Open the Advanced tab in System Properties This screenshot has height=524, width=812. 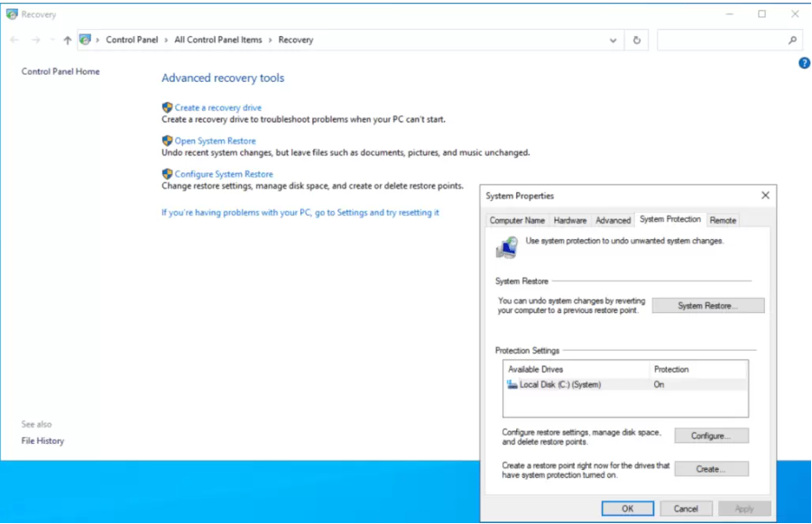pos(613,220)
